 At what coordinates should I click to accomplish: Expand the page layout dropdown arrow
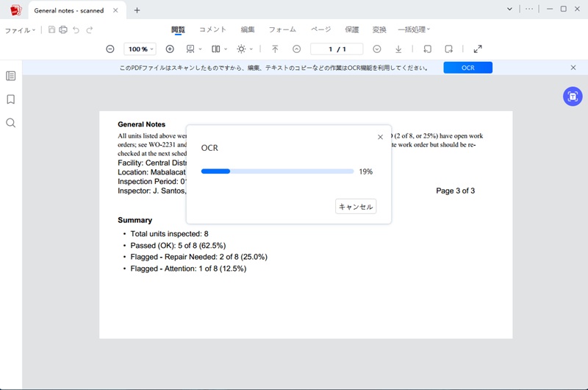coord(226,49)
